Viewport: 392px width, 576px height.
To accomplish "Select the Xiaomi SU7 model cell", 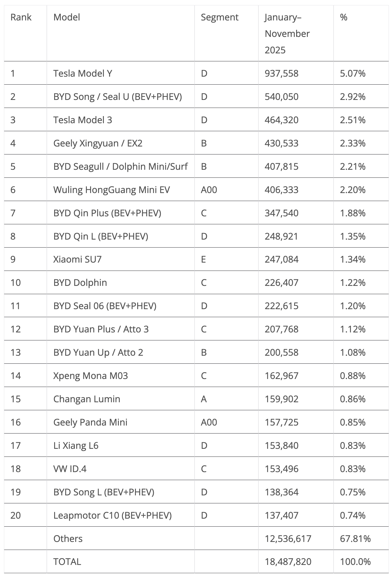I will [x=77, y=259].
